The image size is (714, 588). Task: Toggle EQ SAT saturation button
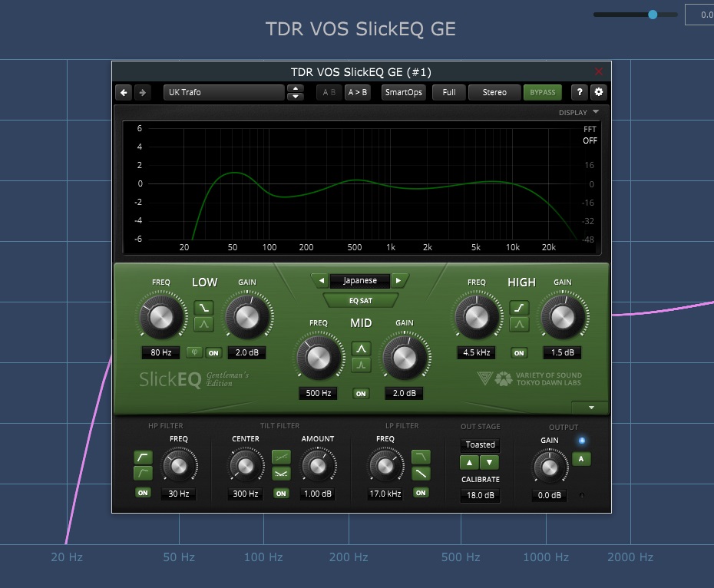[x=361, y=301]
